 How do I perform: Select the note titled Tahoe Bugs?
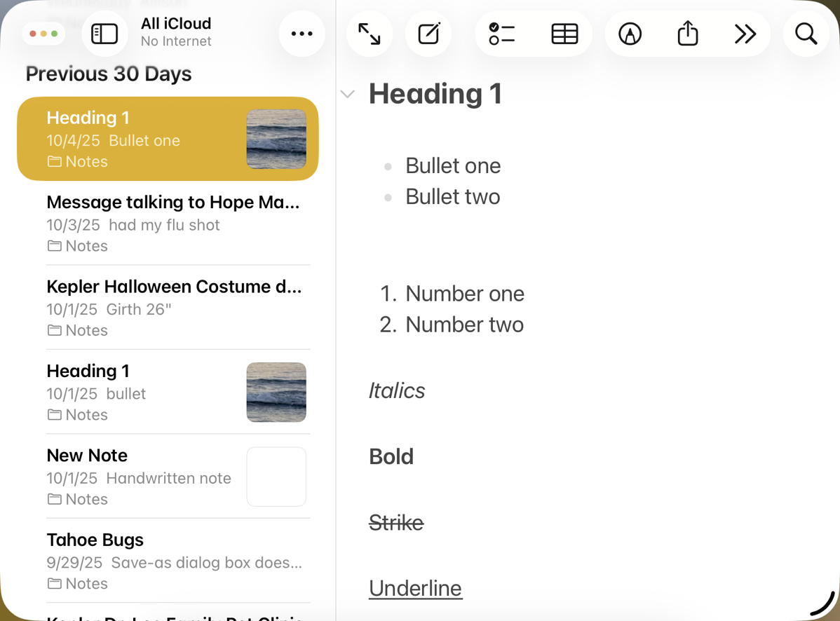95,540
